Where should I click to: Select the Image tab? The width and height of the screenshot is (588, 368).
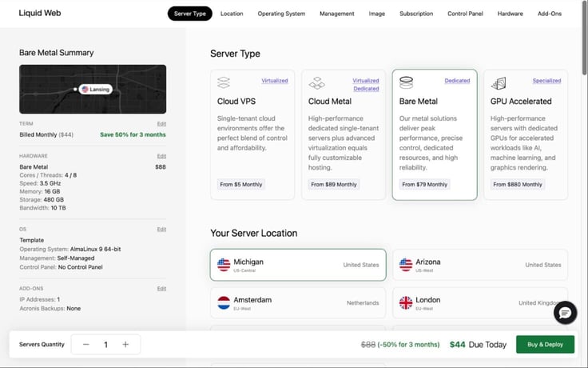(x=377, y=14)
